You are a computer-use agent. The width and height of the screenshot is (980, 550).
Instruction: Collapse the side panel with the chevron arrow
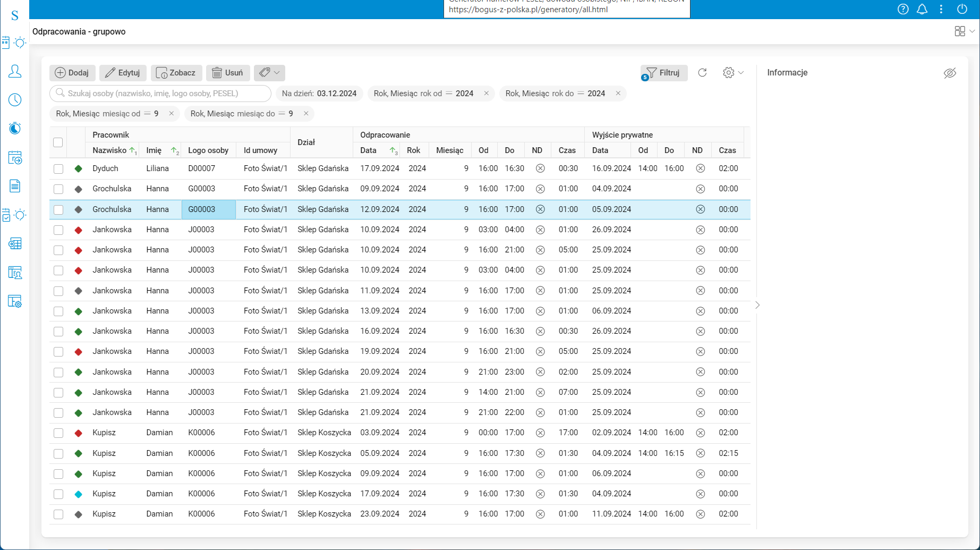(x=757, y=305)
